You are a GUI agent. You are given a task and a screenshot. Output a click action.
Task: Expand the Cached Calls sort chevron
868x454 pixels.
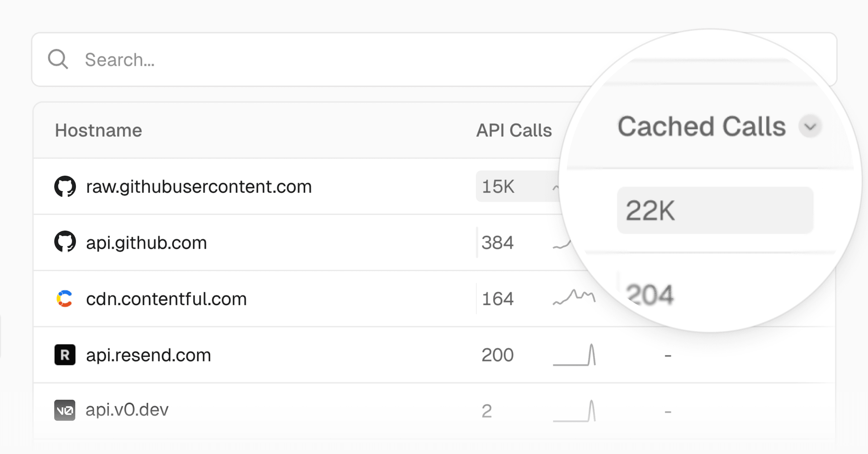[x=810, y=126]
